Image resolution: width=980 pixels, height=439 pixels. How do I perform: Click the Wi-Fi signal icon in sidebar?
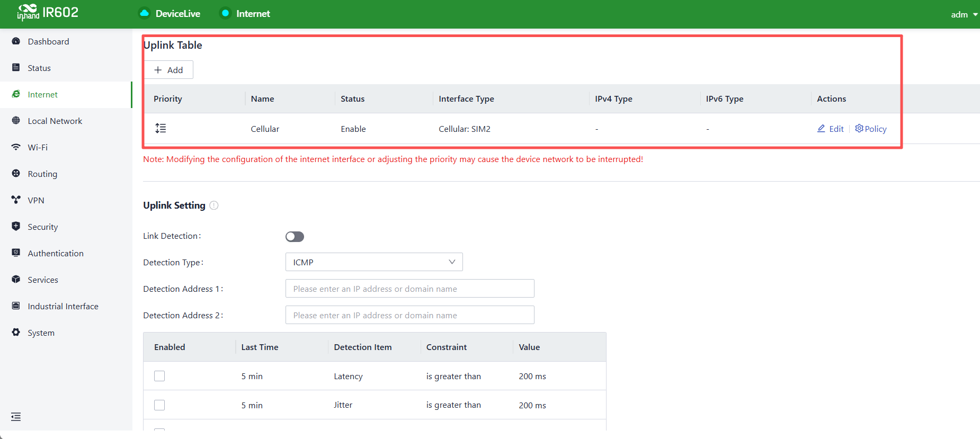[16, 147]
